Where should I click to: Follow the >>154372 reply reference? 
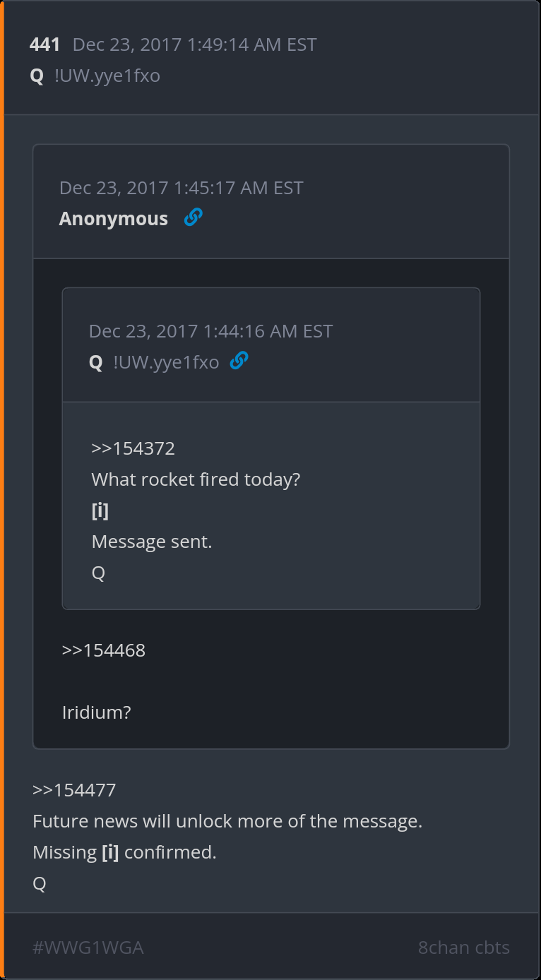(x=133, y=448)
